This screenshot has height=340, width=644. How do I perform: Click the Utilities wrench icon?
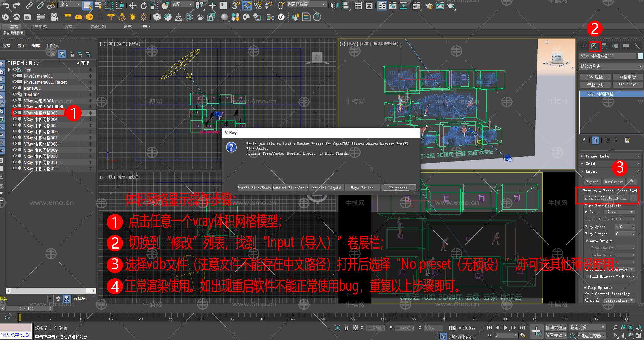(x=637, y=46)
